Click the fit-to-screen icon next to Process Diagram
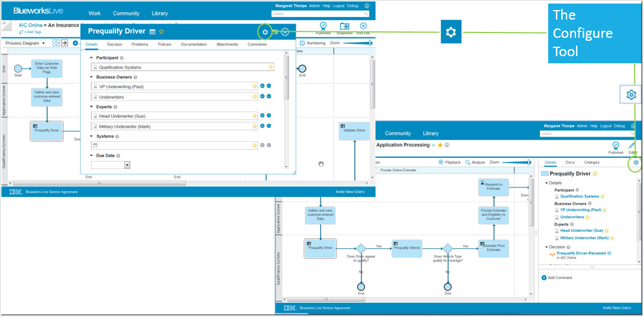Viewport: 644px width, 317px height. 56,43
